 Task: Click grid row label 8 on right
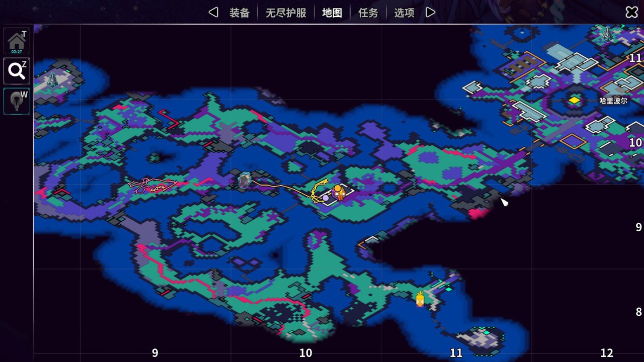coord(638,312)
